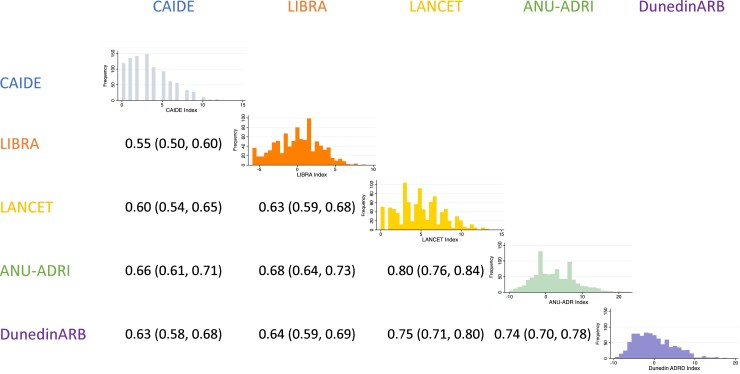This screenshot has width=740, height=374.
Task: Select the LIBRA column header
Action: click(x=307, y=8)
